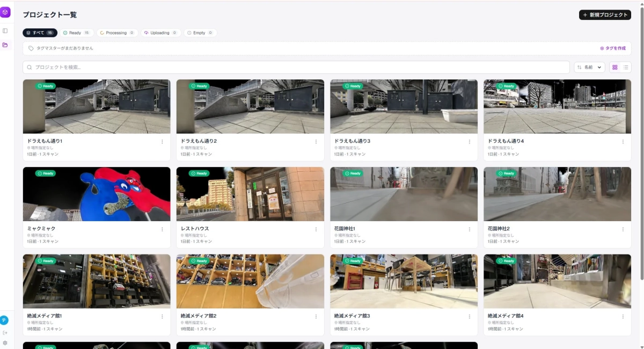The width and height of the screenshot is (644, 349).
Task: Switch to grid view
Action: point(615,67)
